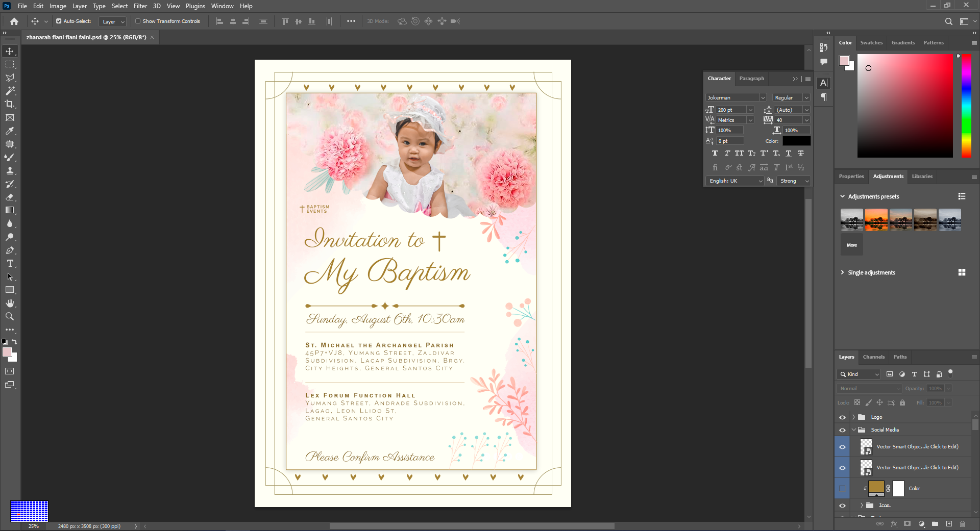The width and height of the screenshot is (980, 531).
Task: Open the Regular font style dropdown
Action: tap(806, 97)
